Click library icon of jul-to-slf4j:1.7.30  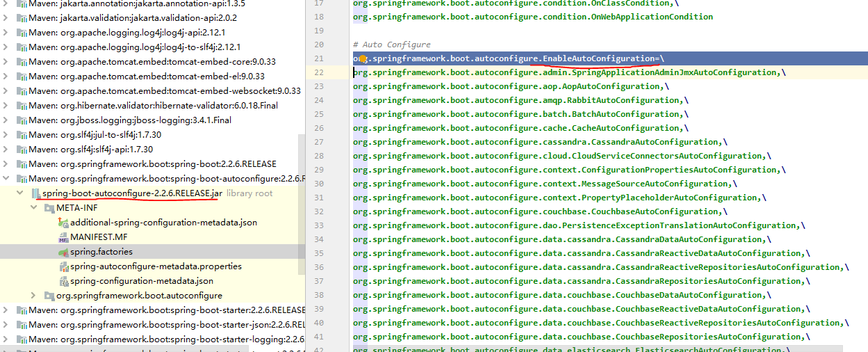pyautogui.click(x=21, y=135)
